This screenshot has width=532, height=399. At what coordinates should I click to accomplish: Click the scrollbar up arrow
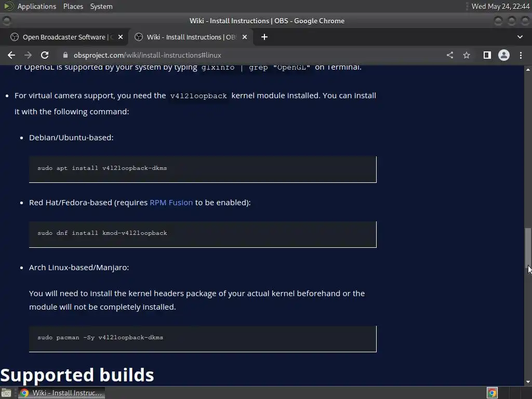click(x=528, y=70)
